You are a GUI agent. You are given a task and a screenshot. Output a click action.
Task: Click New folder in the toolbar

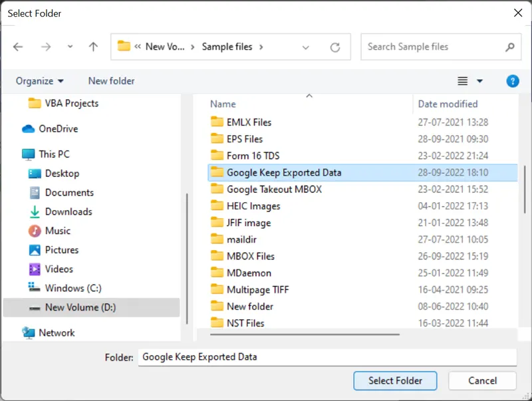click(111, 81)
